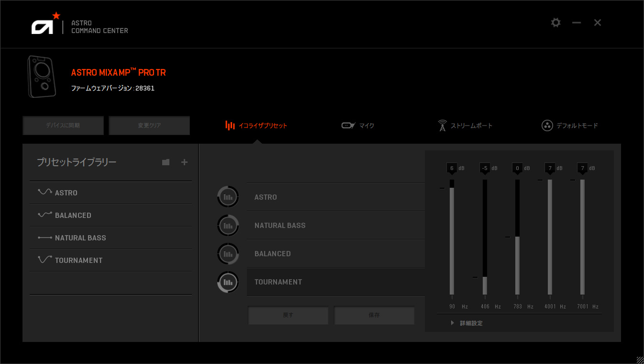Click the circular slot icon beside BALANCED

[228, 253]
